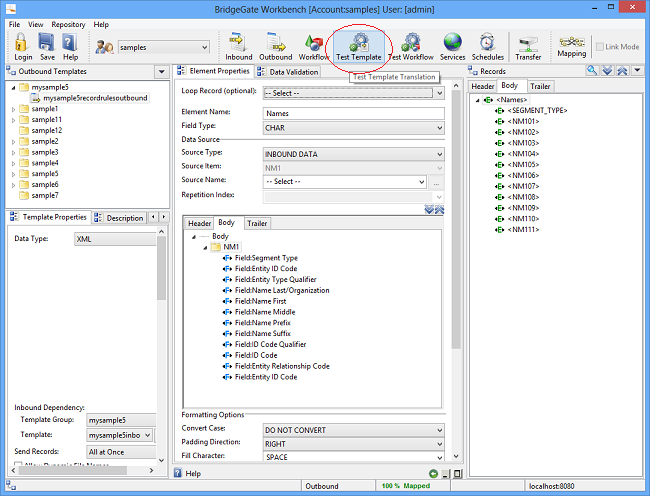Click the user accounts icon beside samples

tap(104, 47)
